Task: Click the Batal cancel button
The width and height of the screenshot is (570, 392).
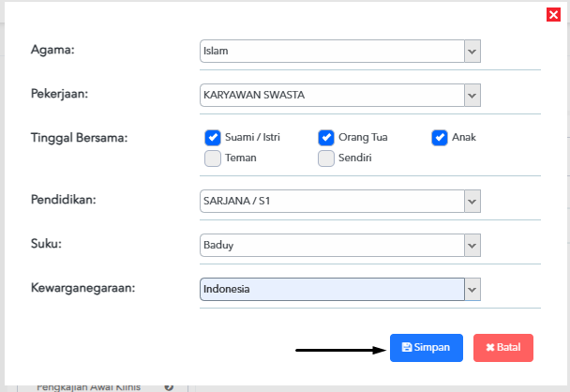Action: 503,348
